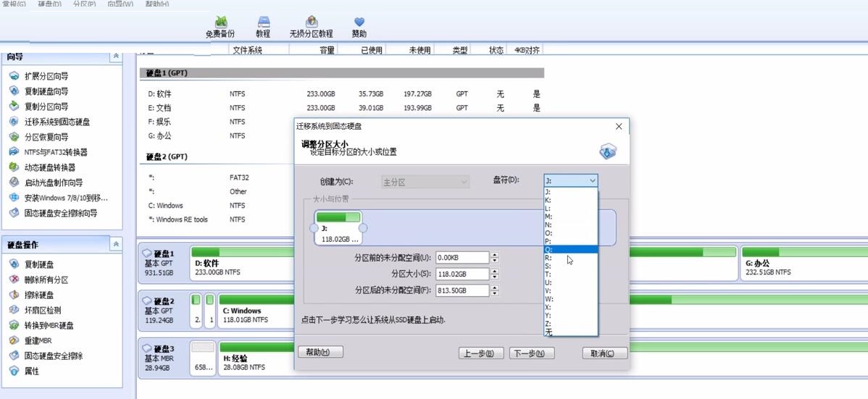Select 硬盘2 in the disk map
Screen dimensions: 868x399
pos(163,311)
